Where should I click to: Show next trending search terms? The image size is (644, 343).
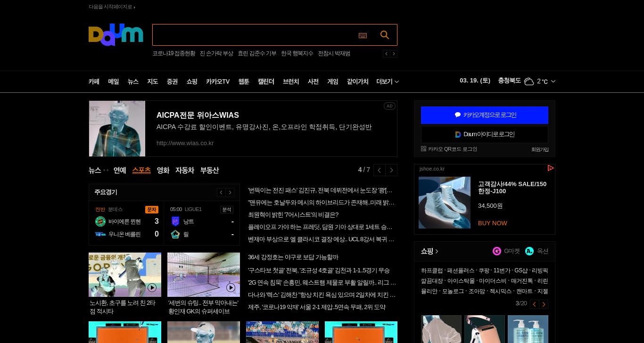tap(394, 54)
